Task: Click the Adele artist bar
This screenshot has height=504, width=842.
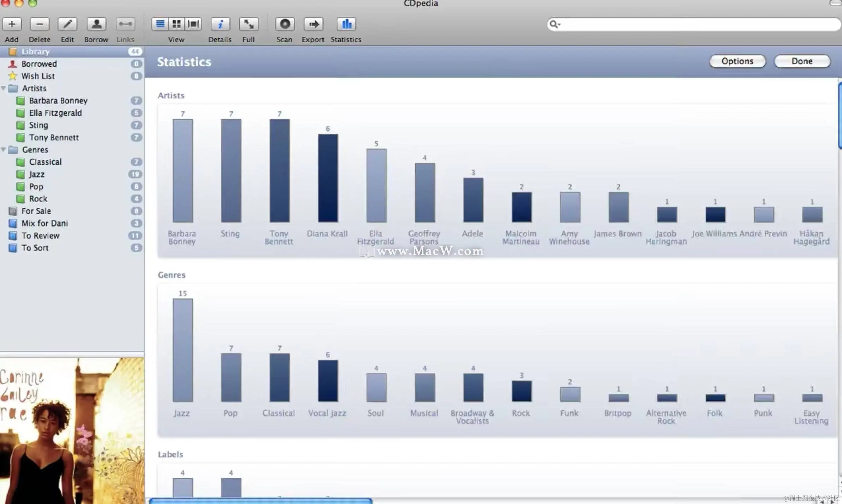Action: click(473, 200)
